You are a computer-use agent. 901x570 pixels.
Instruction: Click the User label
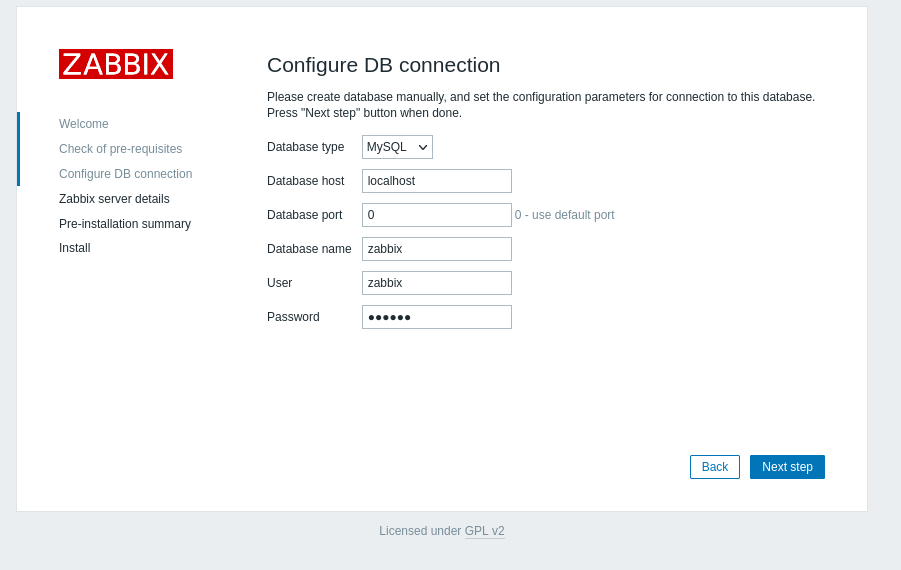[280, 283]
